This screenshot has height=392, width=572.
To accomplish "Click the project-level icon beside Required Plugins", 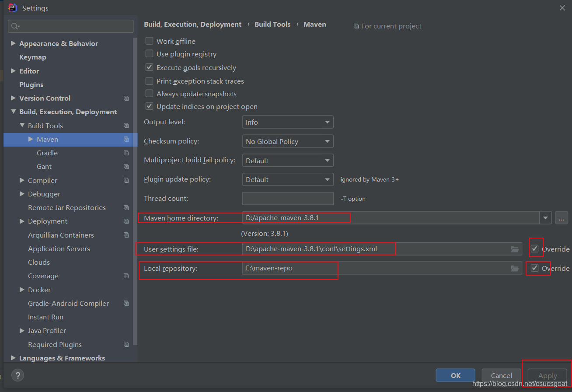I will pos(126,344).
